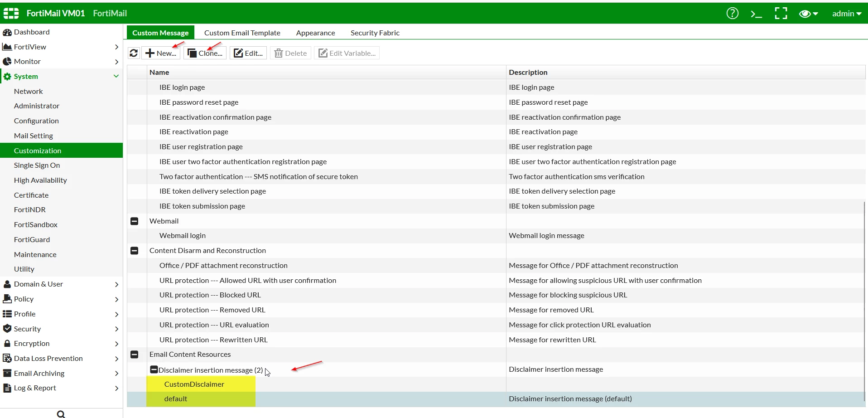The height and width of the screenshot is (418, 868).
Task: Click the refresh list icon
Action: tap(134, 53)
